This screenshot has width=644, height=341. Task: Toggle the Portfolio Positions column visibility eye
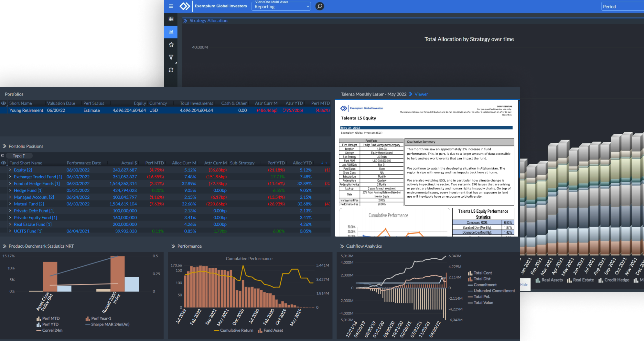point(4,163)
